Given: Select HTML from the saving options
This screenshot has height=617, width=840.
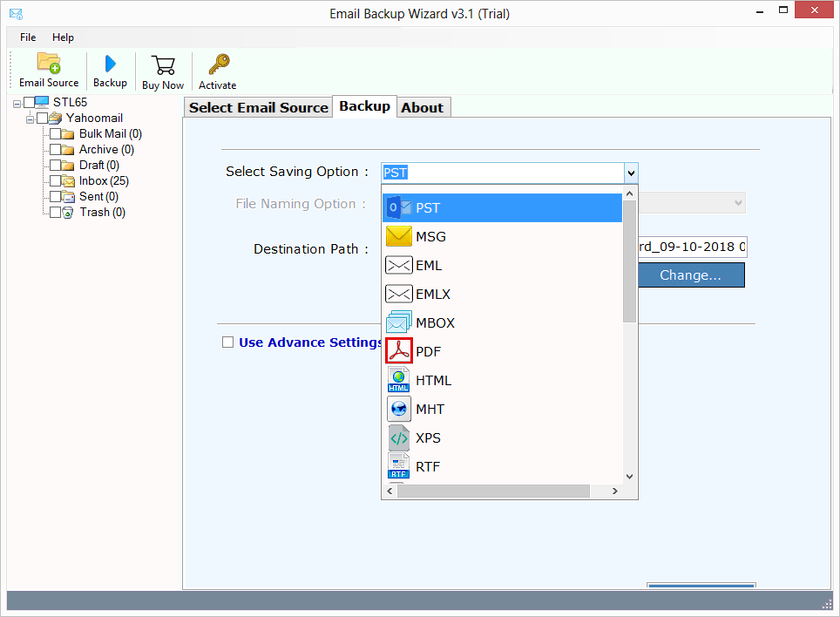Looking at the screenshot, I should [x=502, y=380].
